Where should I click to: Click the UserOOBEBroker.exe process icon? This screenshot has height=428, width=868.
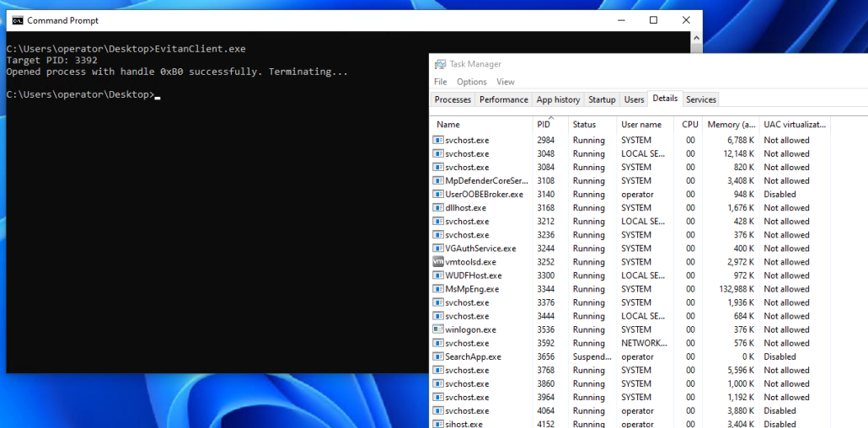tap(438, 195)
